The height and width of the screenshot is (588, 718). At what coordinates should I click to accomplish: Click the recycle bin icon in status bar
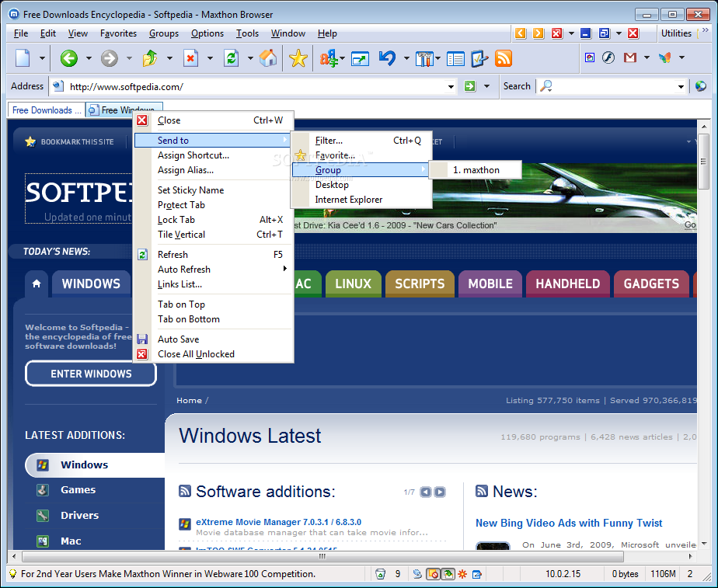click(x=380, y=574)
